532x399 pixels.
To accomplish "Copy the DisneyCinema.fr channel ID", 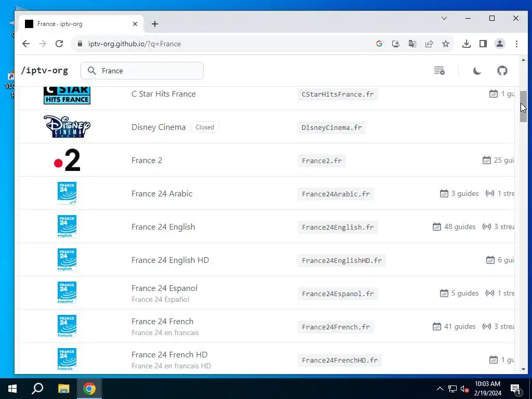I will pyautogui.click(x=331, y=128).
